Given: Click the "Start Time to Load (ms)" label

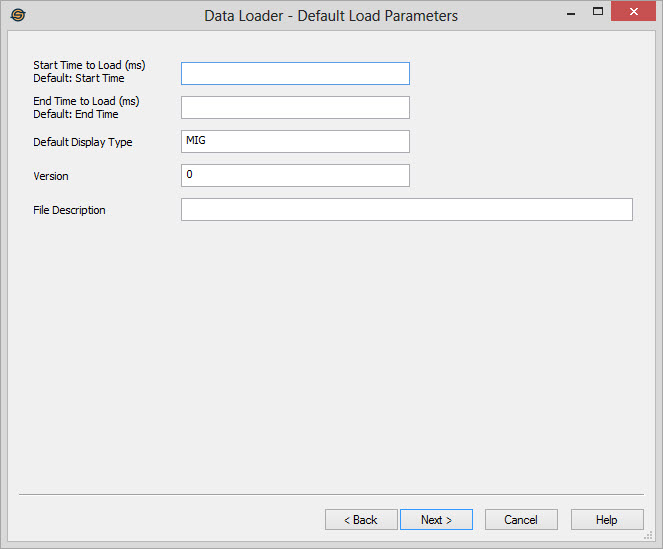Looking at the screenshot, I should pyautogui.click(x=89, y=65).
